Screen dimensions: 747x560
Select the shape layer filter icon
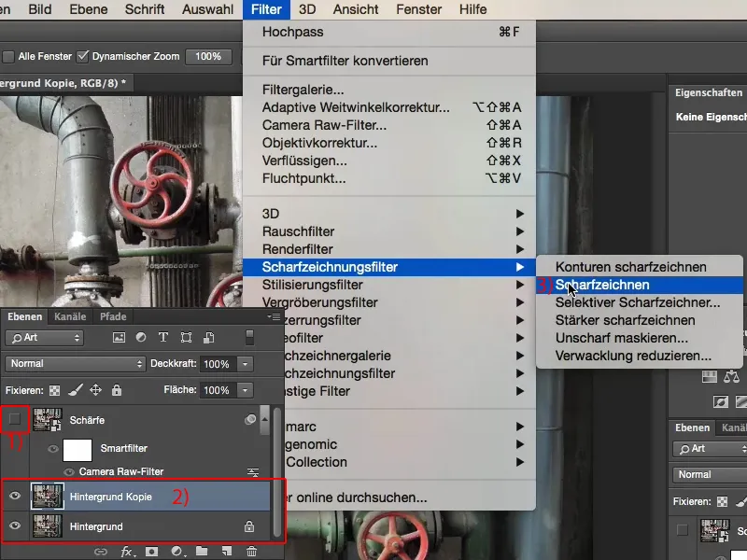186,338
